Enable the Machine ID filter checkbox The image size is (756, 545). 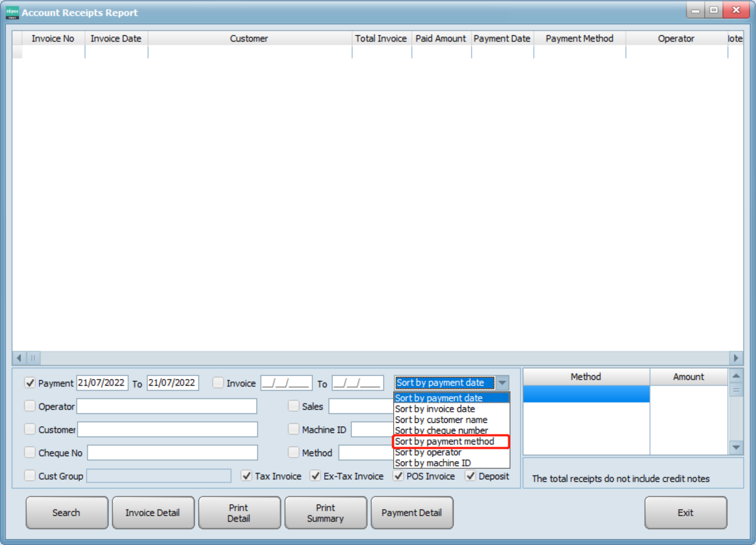pyautogui.click(x=294, y=429)
